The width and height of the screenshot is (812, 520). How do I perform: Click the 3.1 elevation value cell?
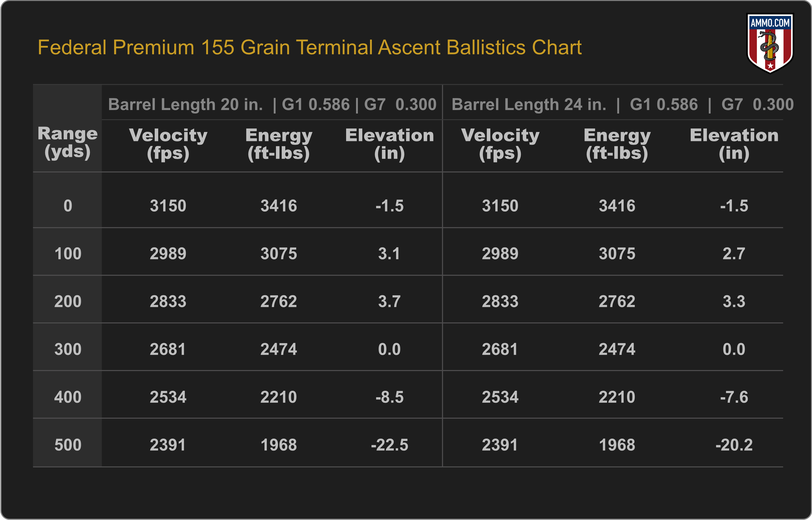pos(389,254)
